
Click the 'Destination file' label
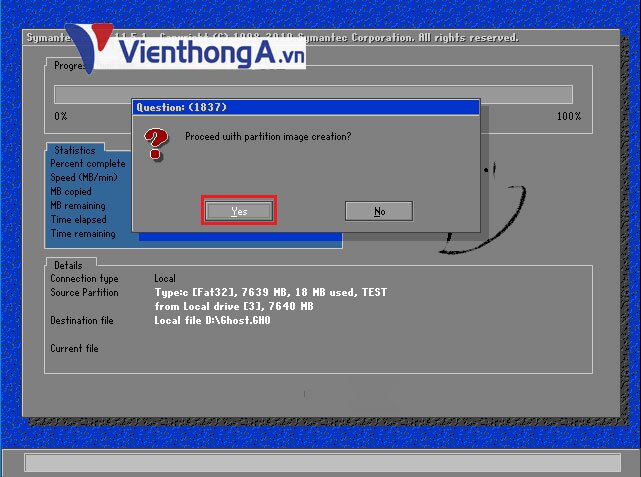click(82, 320)
